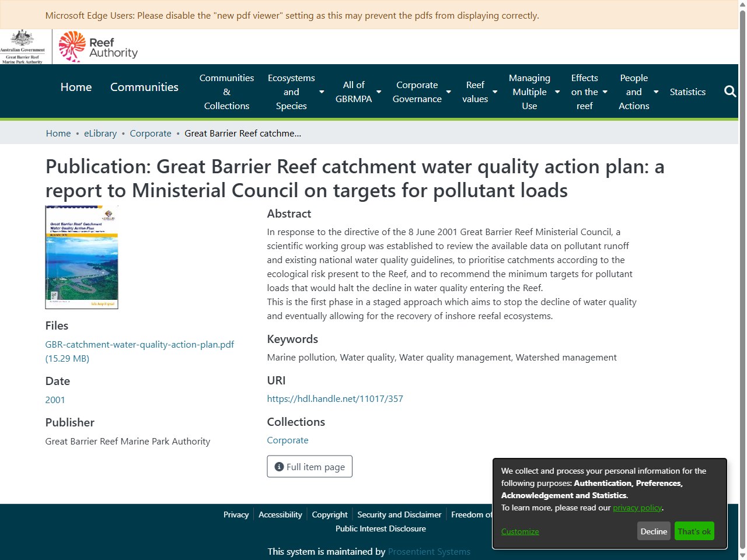The height and width of the screenshot is (560, 747).
Task: Open the Prosentient Systems link
Action: pyautogui.click(x=429, y=552)
